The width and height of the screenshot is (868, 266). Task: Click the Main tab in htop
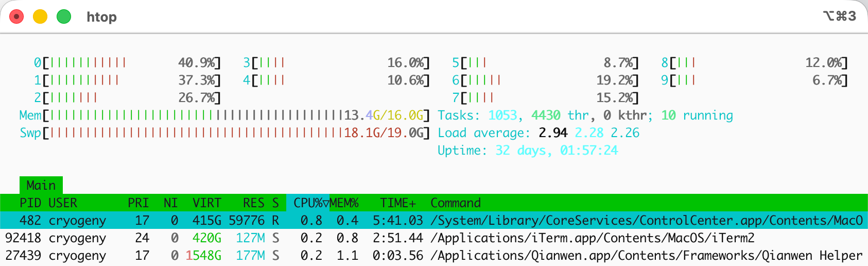[x=41, y=185]
